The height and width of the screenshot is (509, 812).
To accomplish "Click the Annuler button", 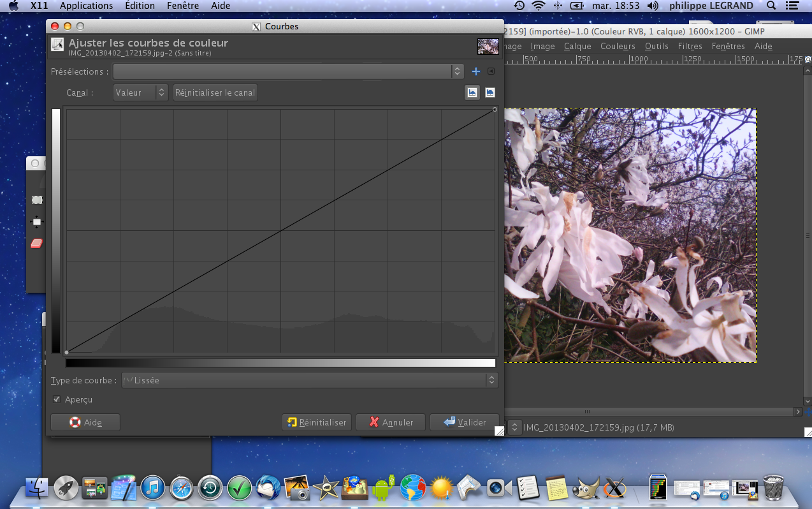I will point(391,422).
